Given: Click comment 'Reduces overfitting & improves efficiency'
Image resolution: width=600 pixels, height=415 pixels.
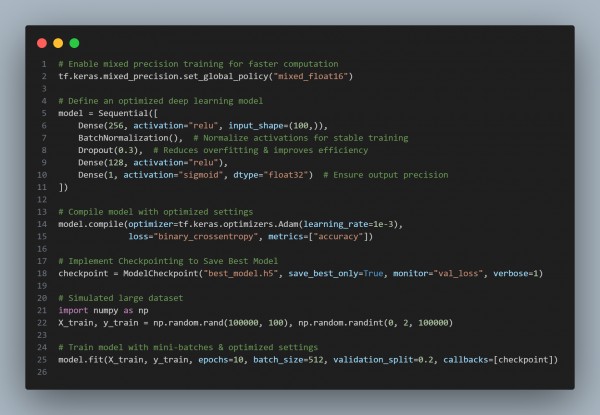Looking at the screenshot, I should point(261,150).
